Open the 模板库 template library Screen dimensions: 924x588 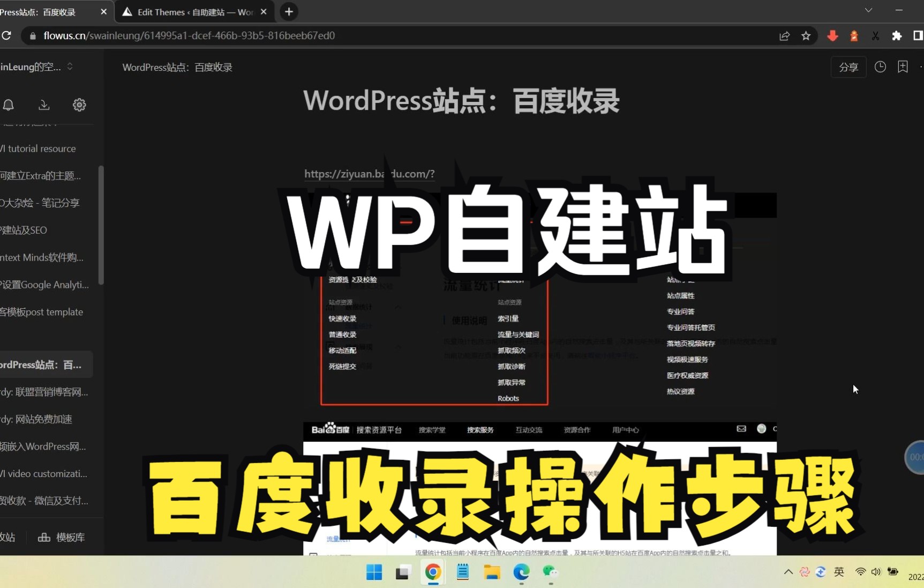61,537
